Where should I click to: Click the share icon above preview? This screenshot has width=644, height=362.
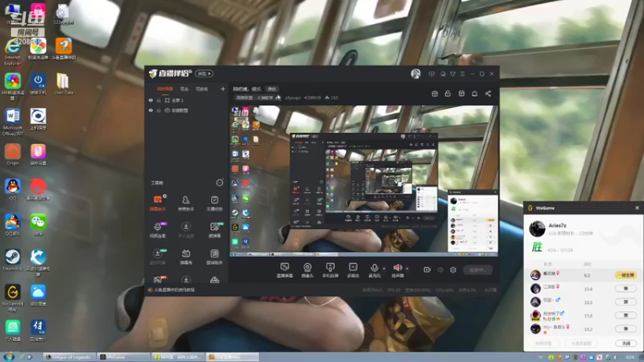pyautogui.click(x=488, y=93)
